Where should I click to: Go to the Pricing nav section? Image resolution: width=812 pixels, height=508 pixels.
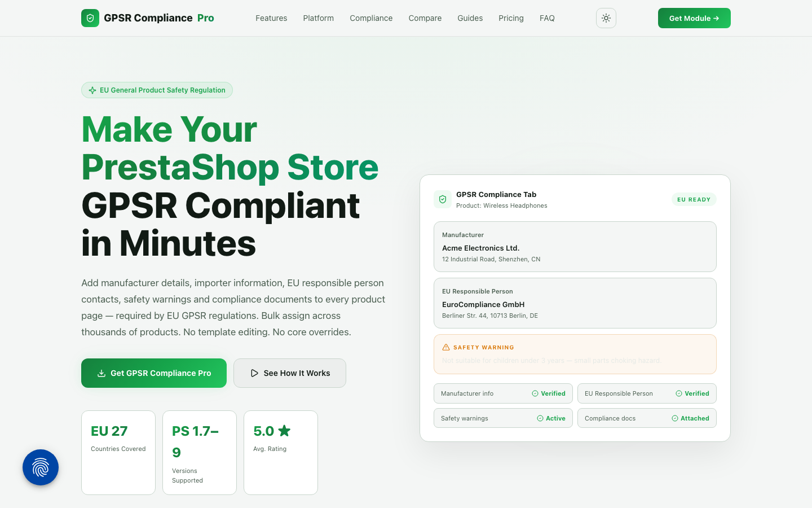(511, 18)
